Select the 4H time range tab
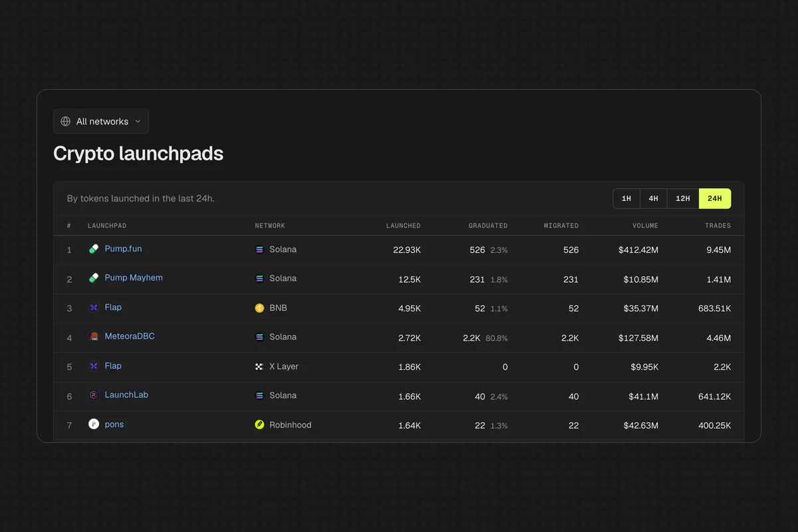This screenshot has width=798, height=532. coord(654,199)
